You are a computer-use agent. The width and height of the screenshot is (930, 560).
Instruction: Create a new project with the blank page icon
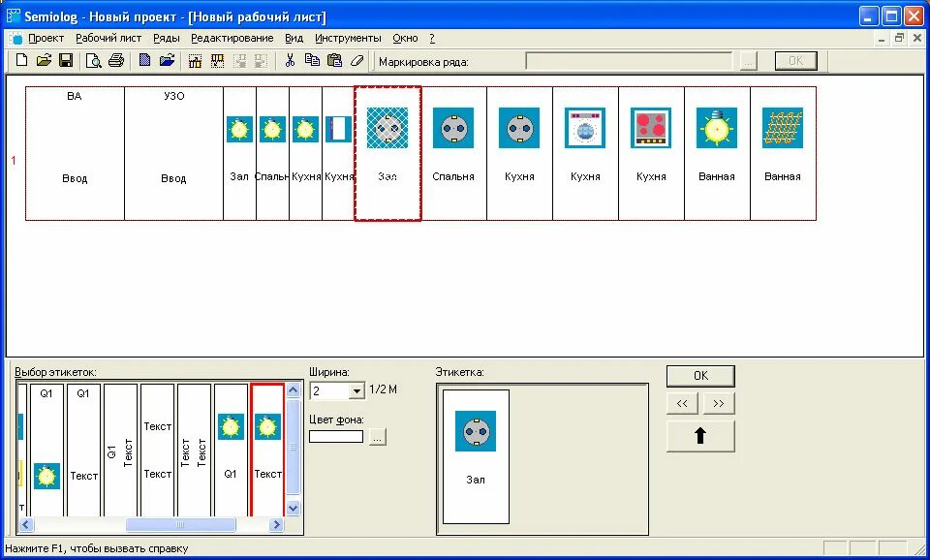[x=21, y=60]
